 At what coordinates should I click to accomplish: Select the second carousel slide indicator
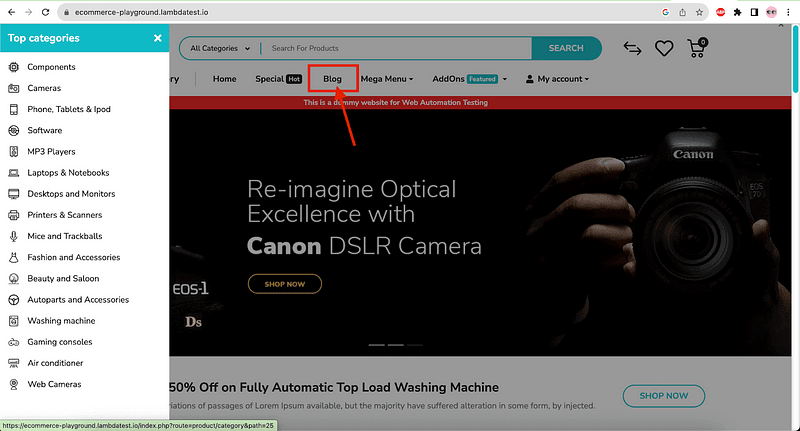[x=395, y=345]
